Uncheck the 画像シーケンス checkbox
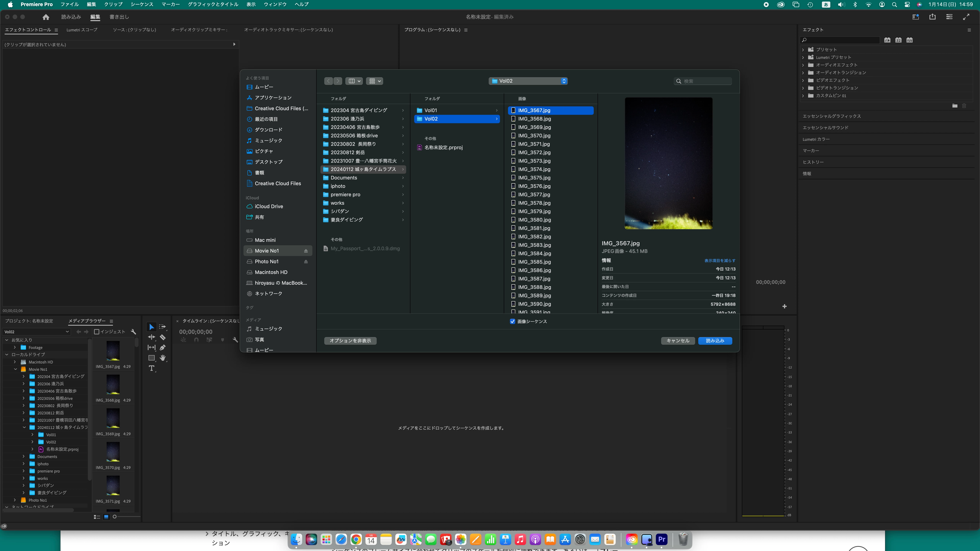This screenshot has width=980, height=551. (512, 321)
